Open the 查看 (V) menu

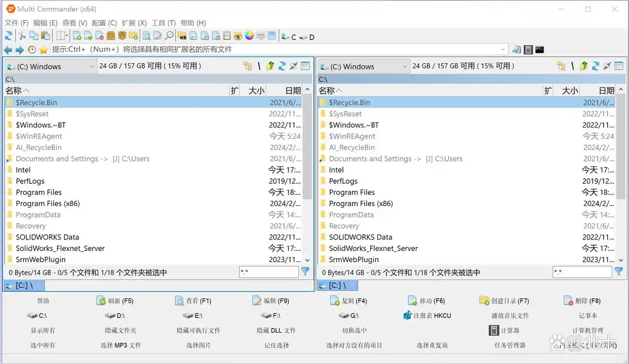(74, 23)
